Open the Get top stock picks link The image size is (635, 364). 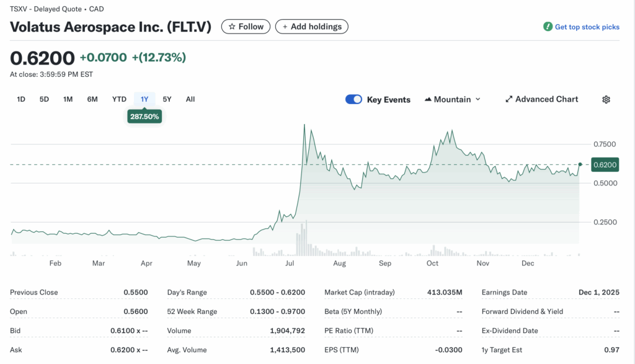tap(587, 27)
